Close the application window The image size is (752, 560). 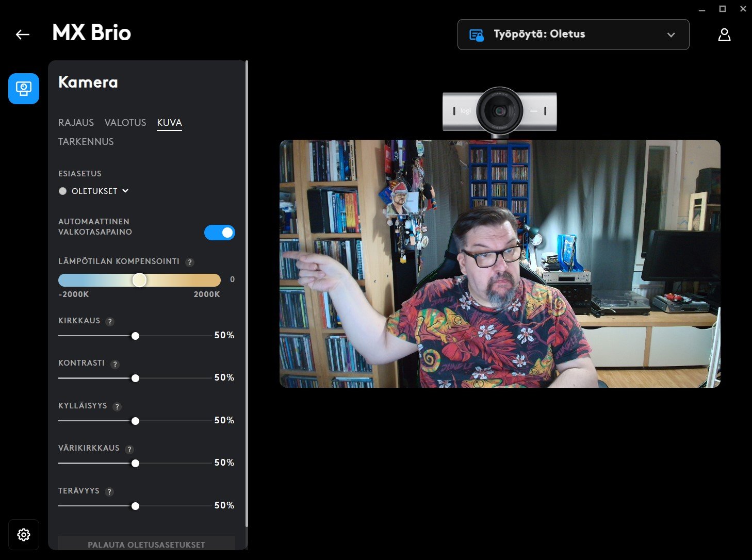[x=743, y=9]
